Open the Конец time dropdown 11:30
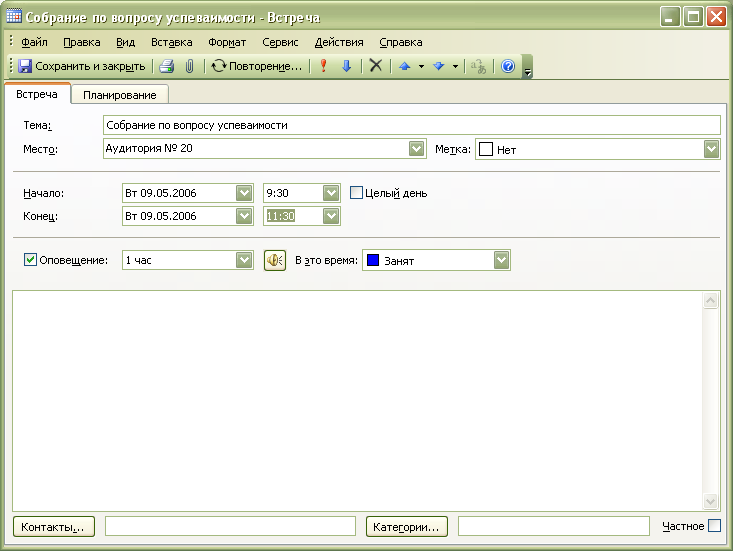This screenshot has height=551, width=733. pos(331,216)
